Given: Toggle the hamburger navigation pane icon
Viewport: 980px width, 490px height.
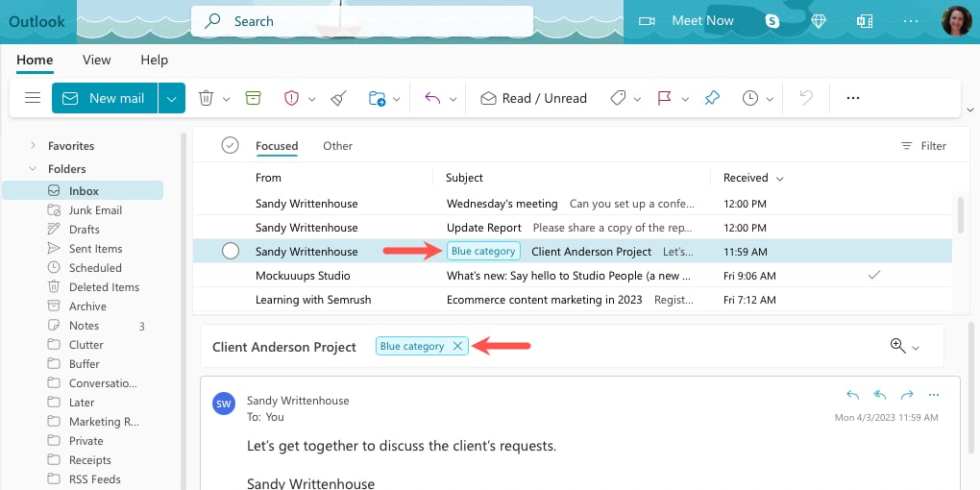Looking at the screenshot, I should (33, 98).
